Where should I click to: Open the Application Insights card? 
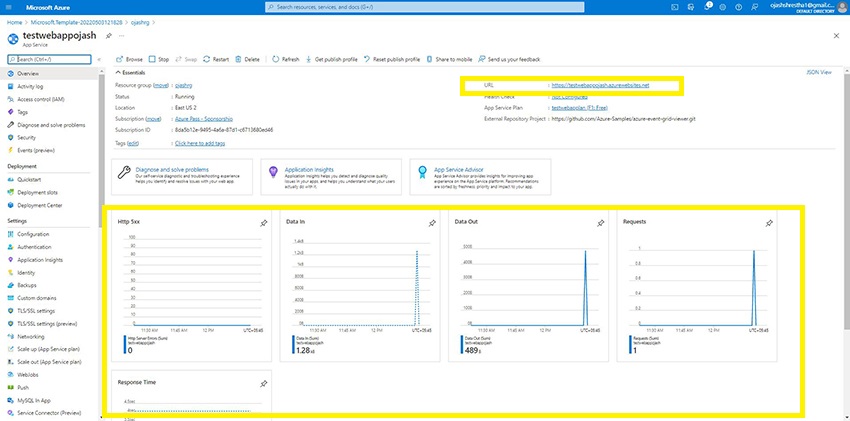331,177
